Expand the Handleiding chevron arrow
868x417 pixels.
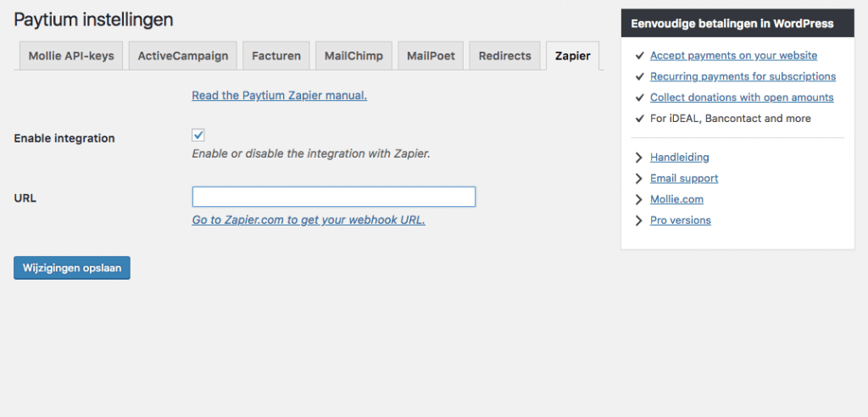click(x=639, y=158)
